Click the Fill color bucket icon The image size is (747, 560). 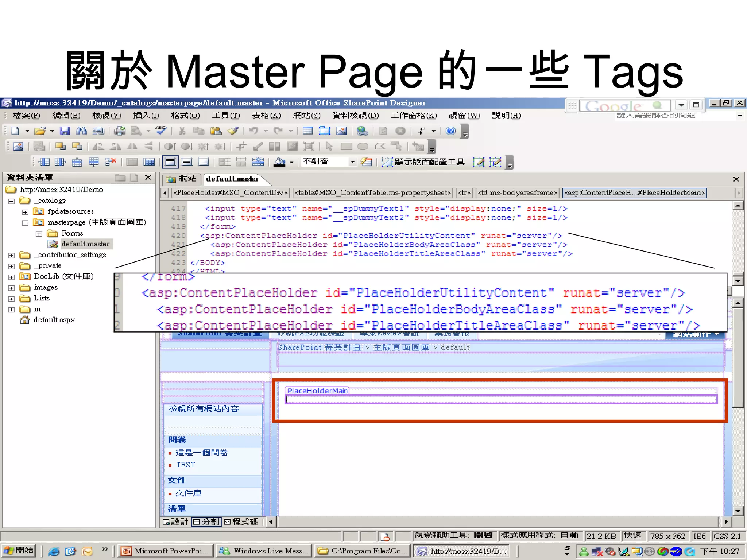(279, 162)
